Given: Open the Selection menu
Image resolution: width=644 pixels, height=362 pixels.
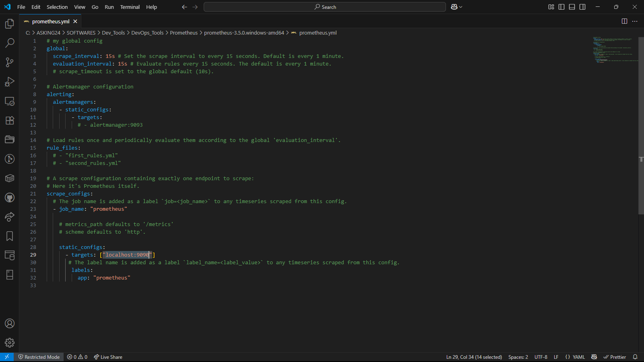Looking at the screenshot, I should pyautogui.click(x=57, y=7).
